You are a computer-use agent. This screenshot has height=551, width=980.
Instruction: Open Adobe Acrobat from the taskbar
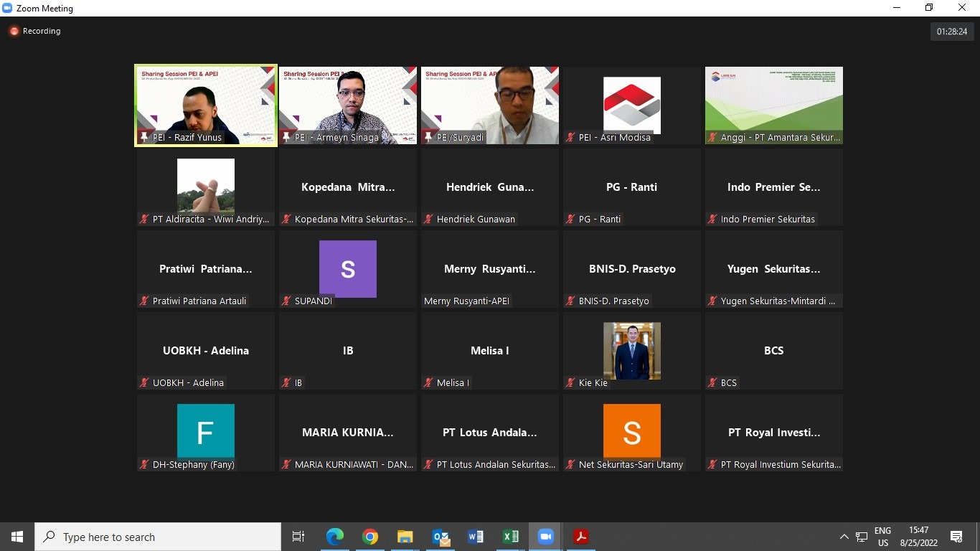coord(580,537)
